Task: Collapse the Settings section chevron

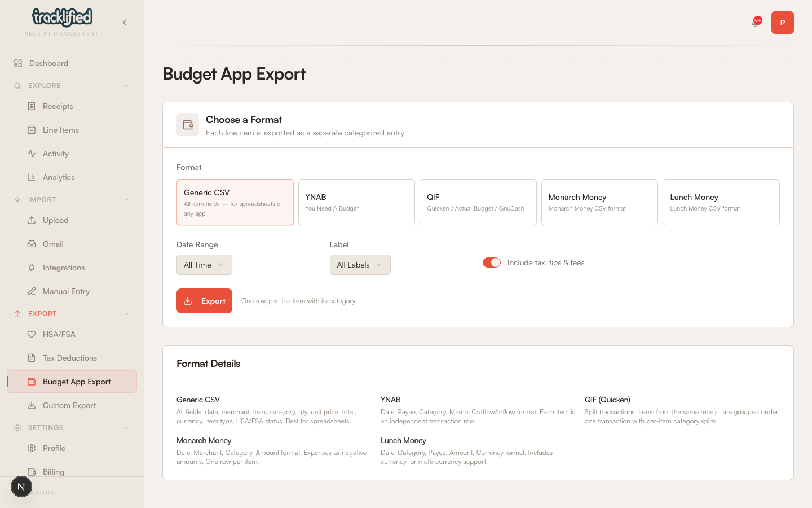Action: pos(127,428)
